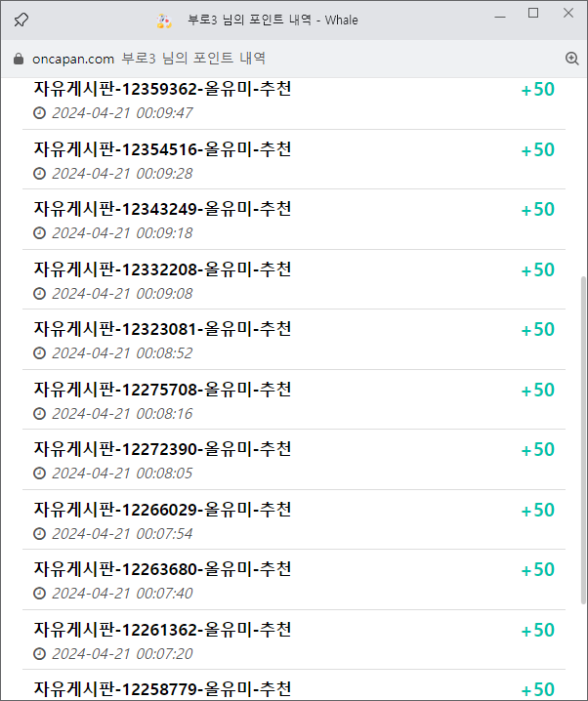Image resolution: width=588 pixels, height=701 pixels.
Task: Click the pin window icon in title bar
Action: coord(21,20)
